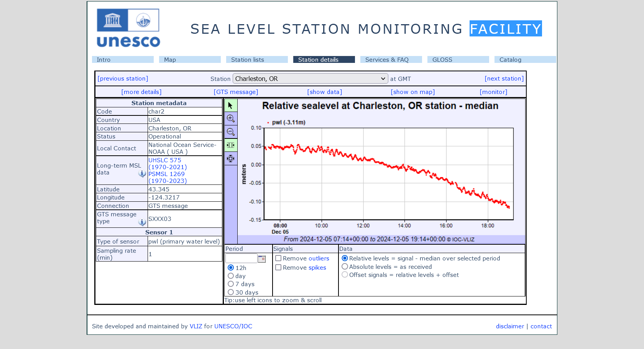Open the Station details tab
The width and height of the screenshot is (644, 349).
tap(324, 59)
